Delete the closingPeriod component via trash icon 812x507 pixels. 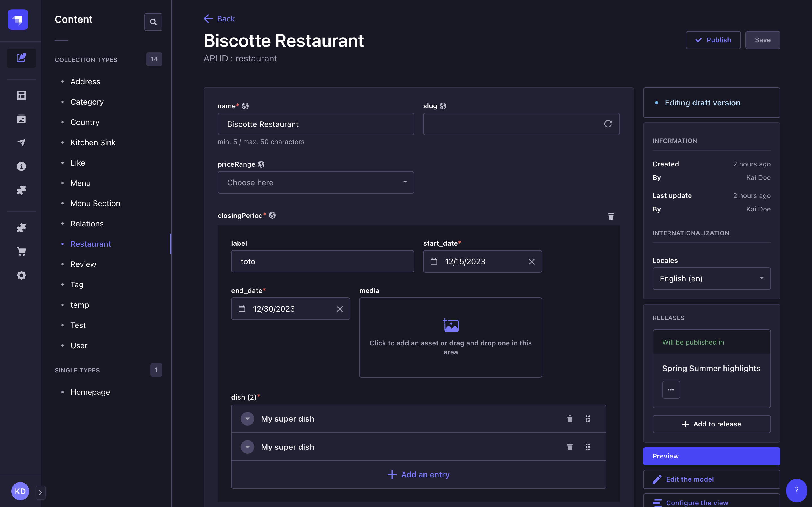[611, 216]
